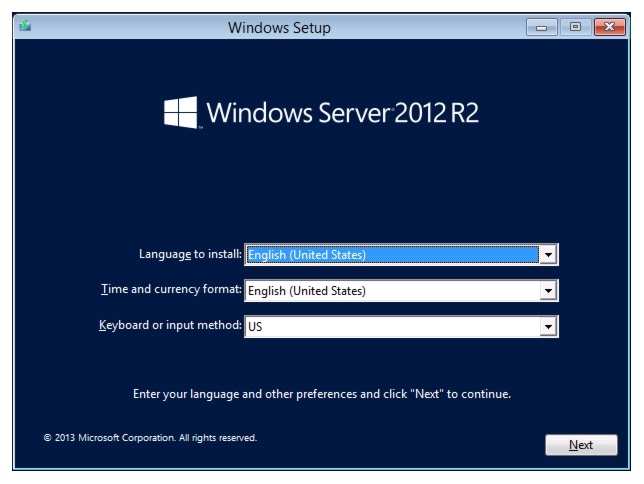Click the Next button

tap(581, 445)
